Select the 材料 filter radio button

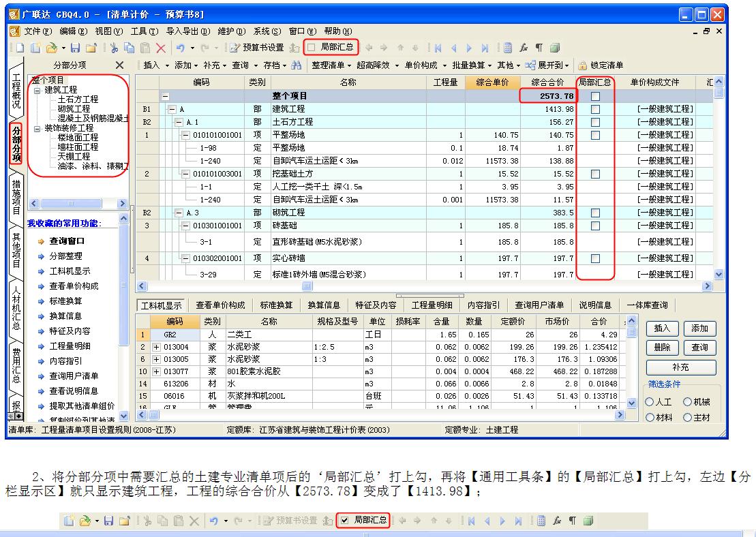tap(650, 418)
